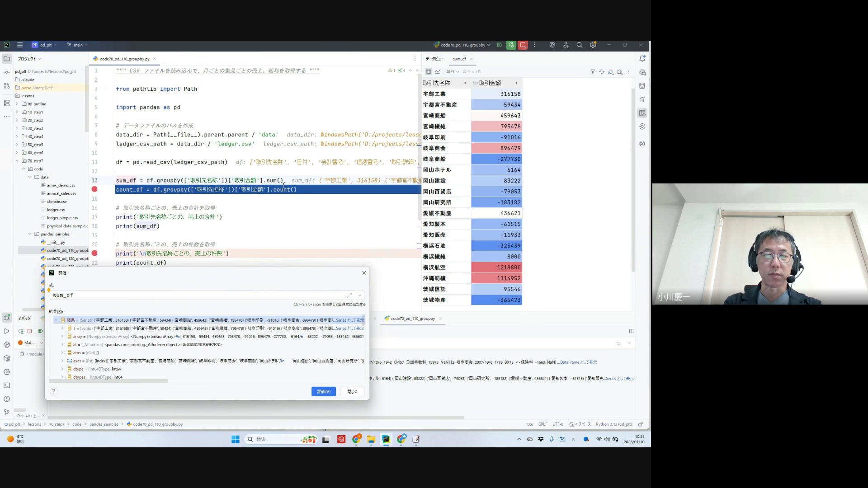Click the Resume Program debug icon
The width and height of the screenshot is (868, 488).
pyautogui.click(x=500, y=45)
